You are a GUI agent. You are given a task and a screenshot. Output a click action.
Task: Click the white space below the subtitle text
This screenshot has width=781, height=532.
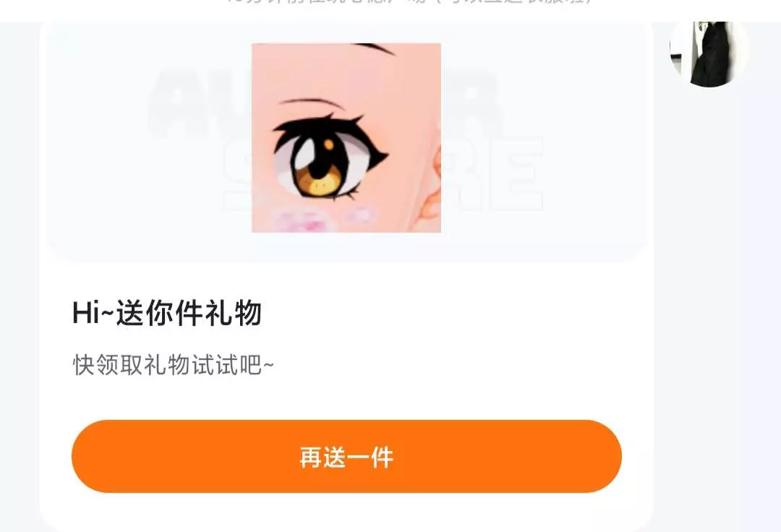pyautogui.click(x=346, y=398)
